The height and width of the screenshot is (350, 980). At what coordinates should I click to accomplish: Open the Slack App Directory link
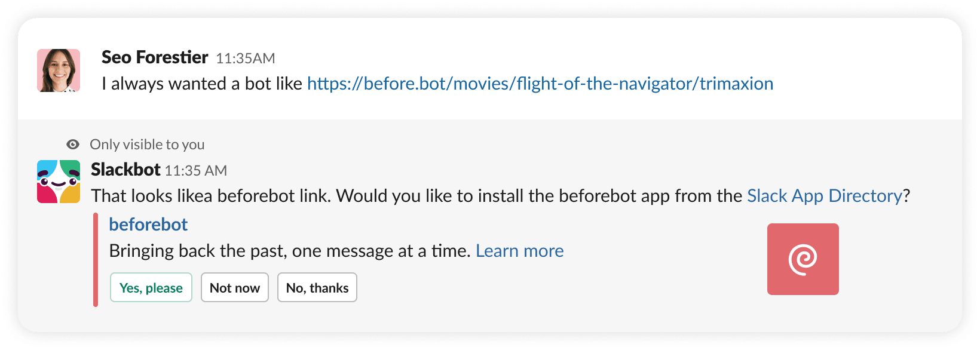[825, 195]
